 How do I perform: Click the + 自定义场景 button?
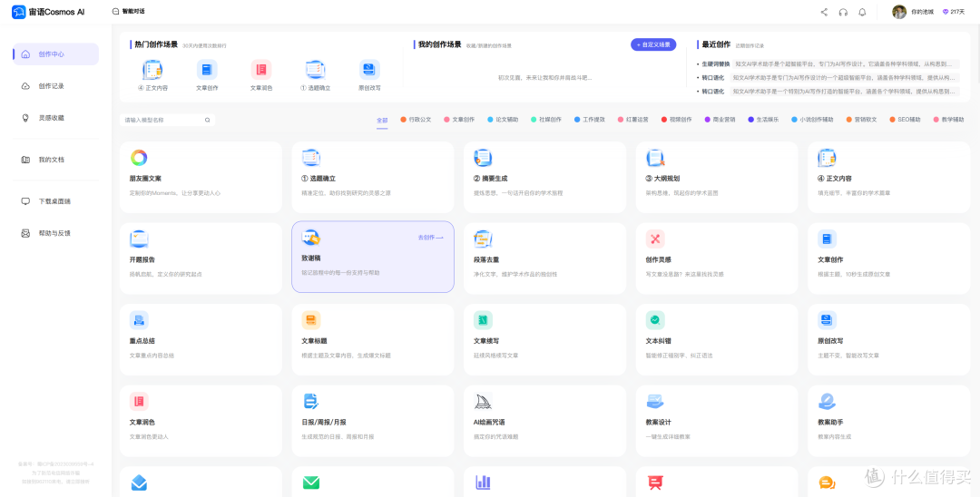click(653, 45)
